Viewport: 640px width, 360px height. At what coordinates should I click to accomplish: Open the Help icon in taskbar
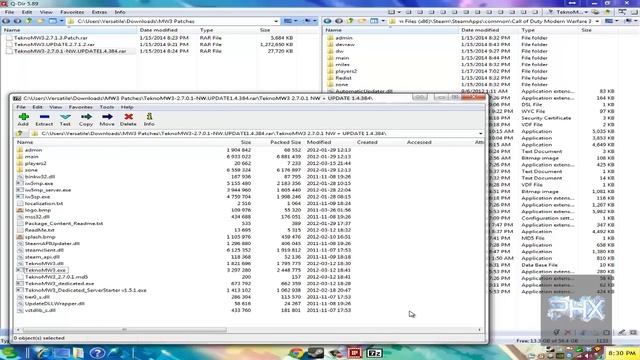(97, 353)
